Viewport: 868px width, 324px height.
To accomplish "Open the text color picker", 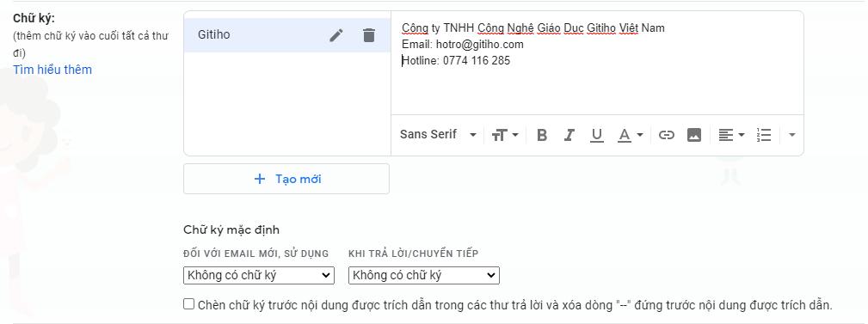I will (x=630, y=135).
